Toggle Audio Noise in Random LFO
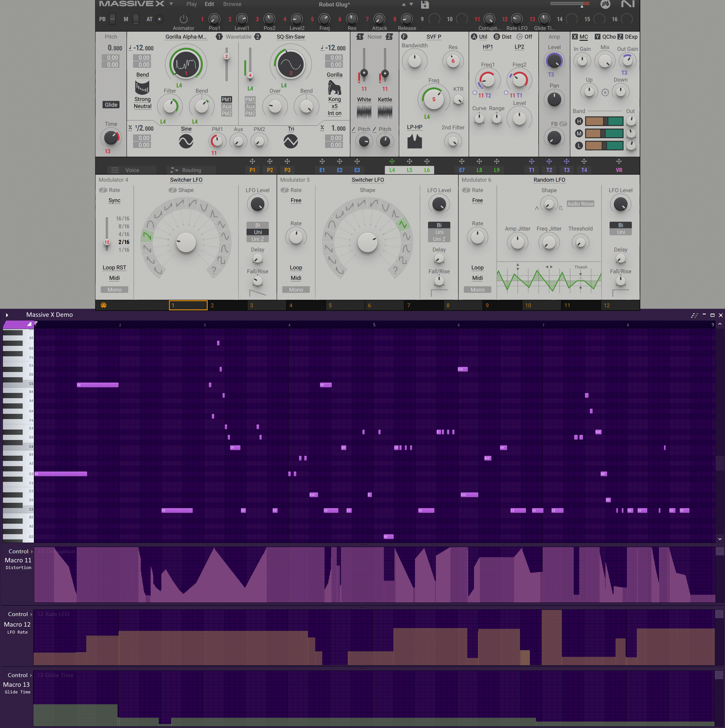The width and height of the screenshot is (725, 728). click(580, 204)
